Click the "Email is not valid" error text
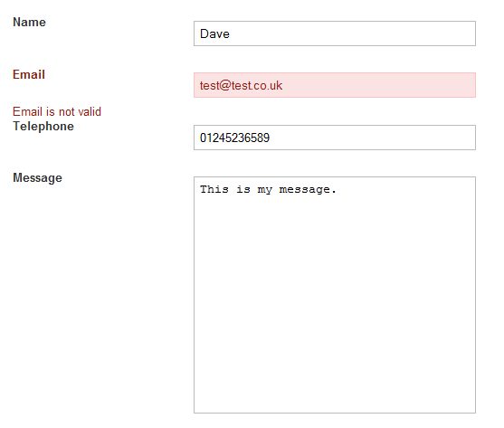This screenshot has width=504, height=428. 57,112
